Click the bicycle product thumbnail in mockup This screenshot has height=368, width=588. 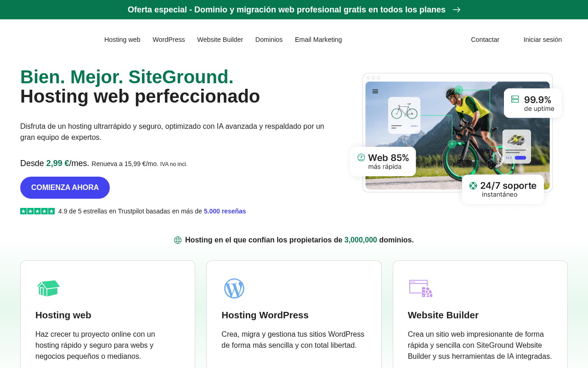click(404, 115)
